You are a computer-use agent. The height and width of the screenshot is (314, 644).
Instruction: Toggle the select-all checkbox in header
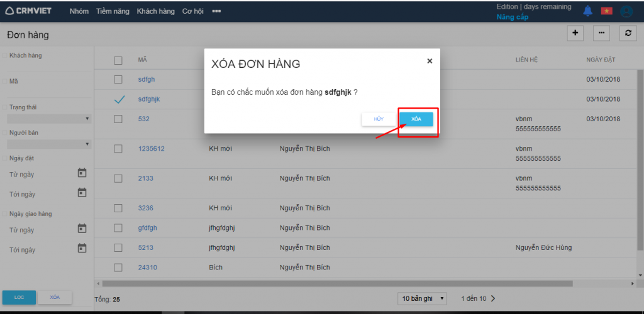click(x=118, y=60)
